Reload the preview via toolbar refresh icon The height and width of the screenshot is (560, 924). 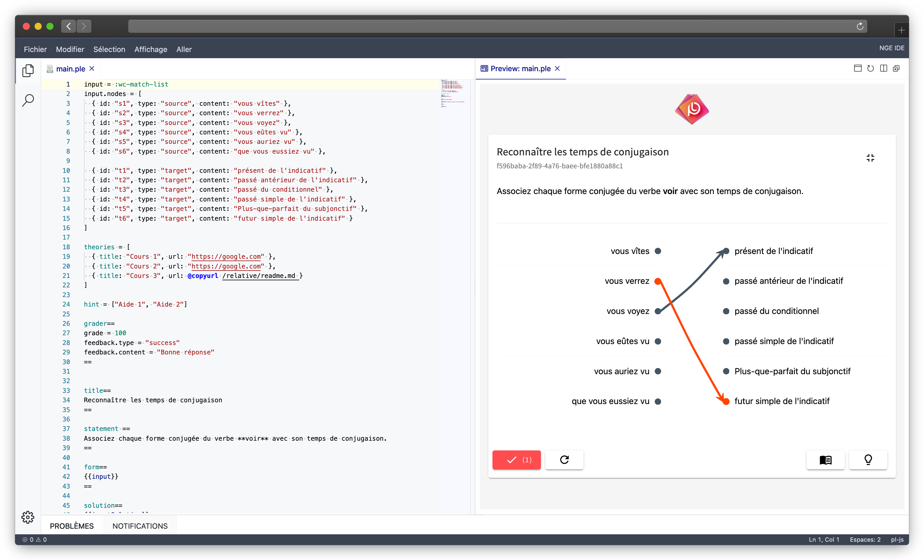click(870, 68)
